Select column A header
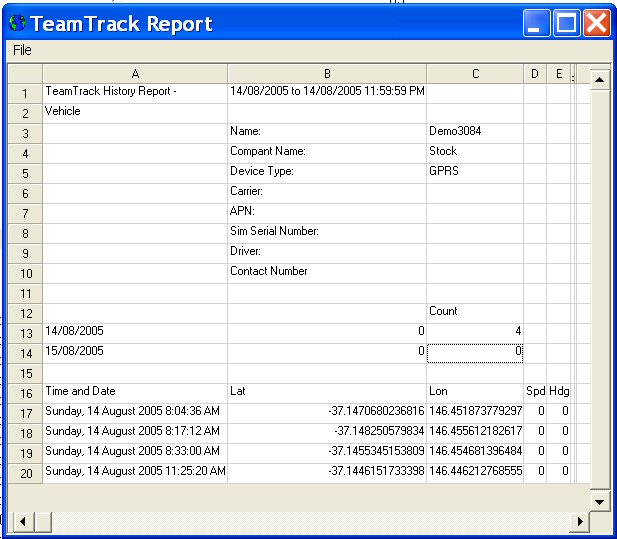Viewport: 617px width, 539px height. click(x=135, y=74)
